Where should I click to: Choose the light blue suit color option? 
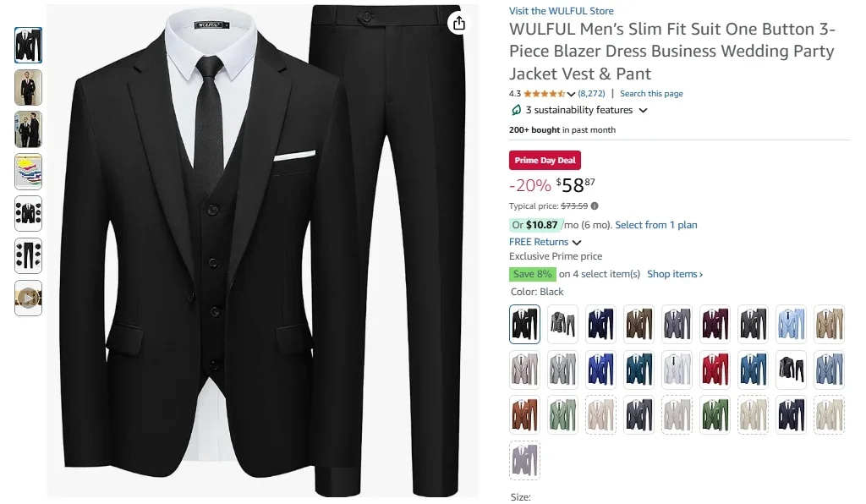pos(791,324)
